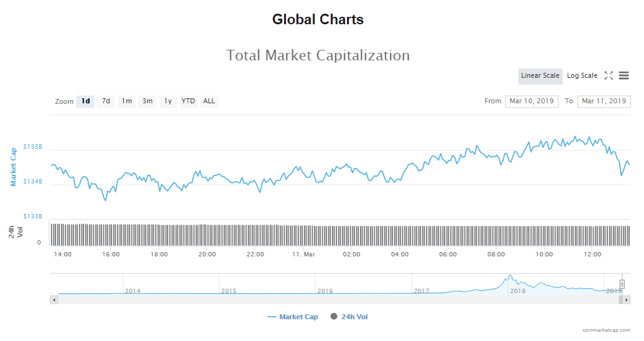Toggle the 24h Vol legend series
This screenshot has height=341, width=644.
pos(349,317)
